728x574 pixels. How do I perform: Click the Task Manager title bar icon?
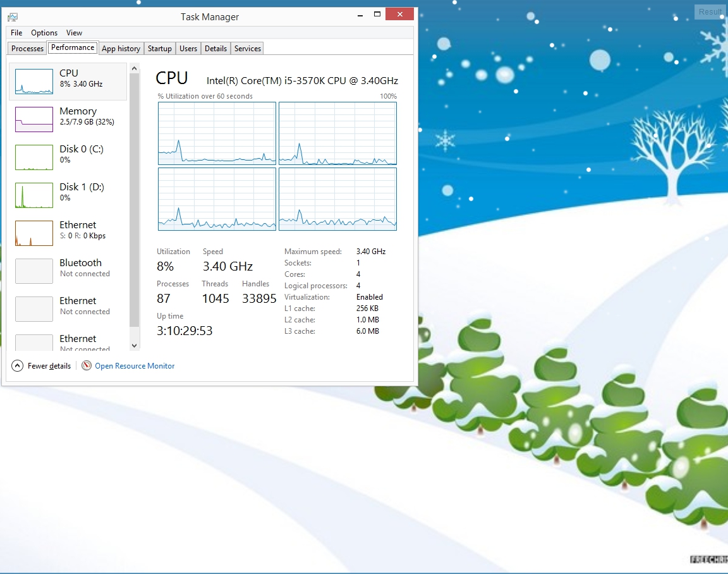[13, 17]
